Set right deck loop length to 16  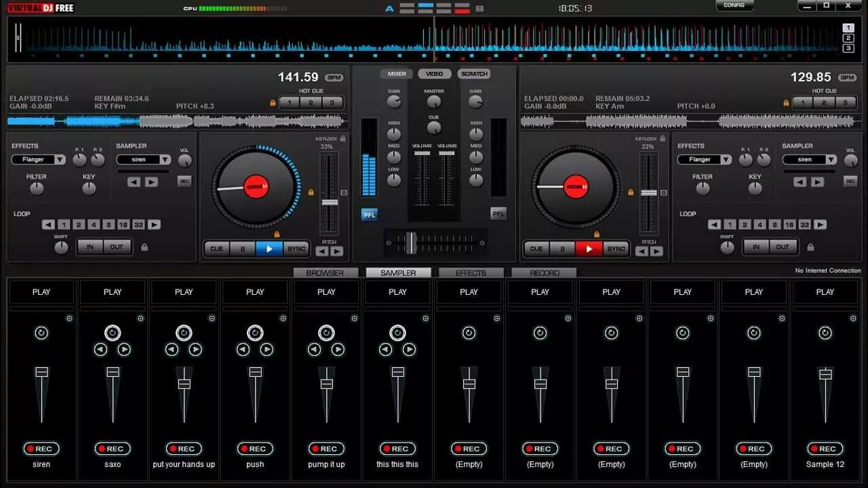click(x=789, y=225)
